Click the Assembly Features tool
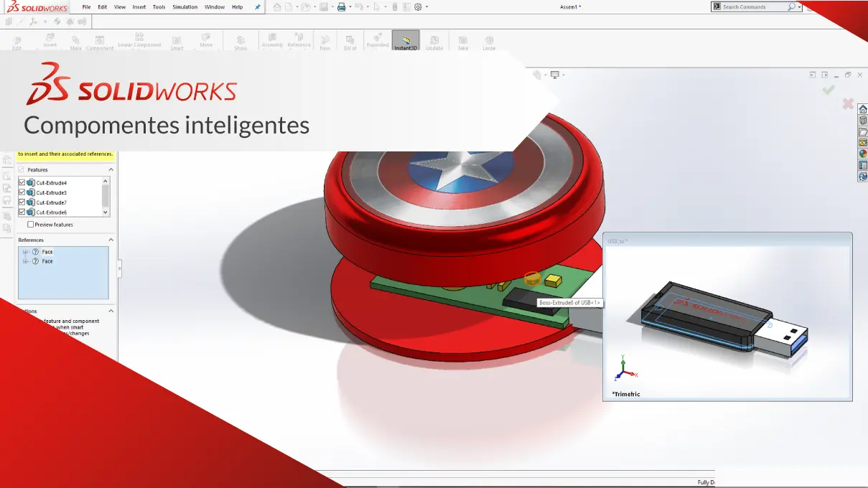 pyautogui.click(x=272, y=42)
